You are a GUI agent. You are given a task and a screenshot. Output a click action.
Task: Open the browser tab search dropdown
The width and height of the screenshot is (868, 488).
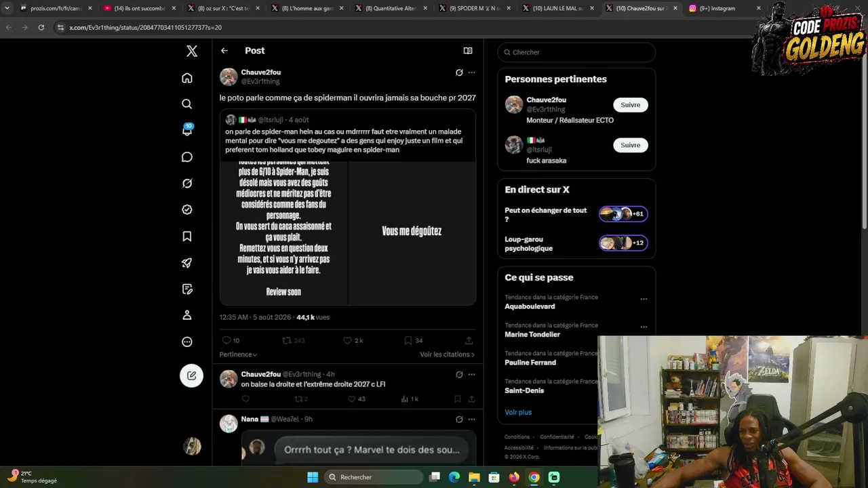[7, 8]
